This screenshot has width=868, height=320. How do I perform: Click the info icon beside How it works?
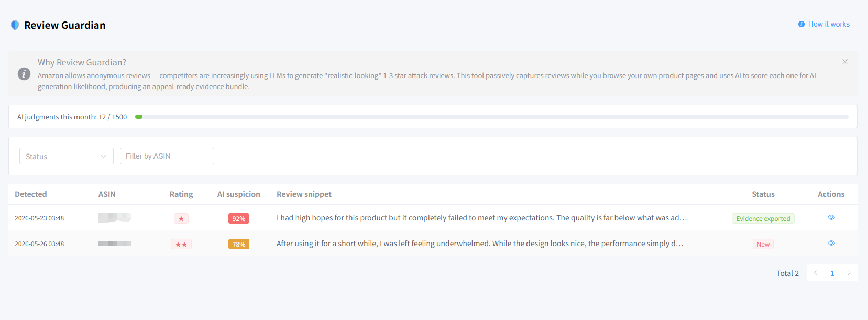pyautogui.click(x=801, y=24)
